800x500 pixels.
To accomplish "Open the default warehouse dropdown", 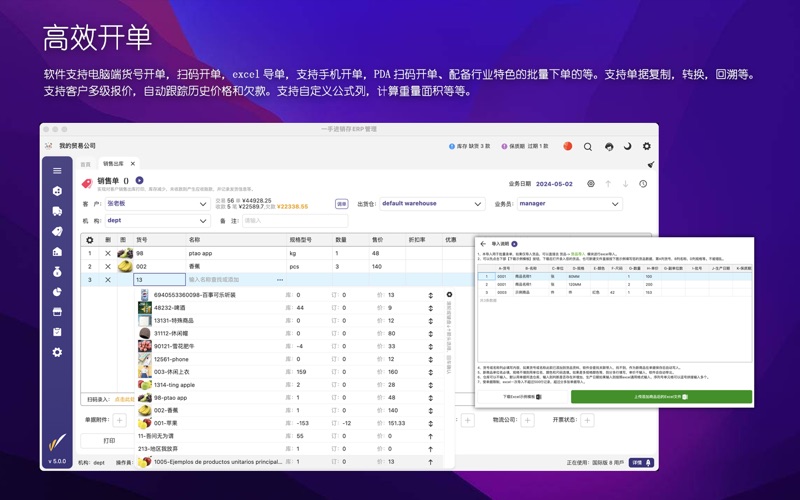I will (431, 204).
